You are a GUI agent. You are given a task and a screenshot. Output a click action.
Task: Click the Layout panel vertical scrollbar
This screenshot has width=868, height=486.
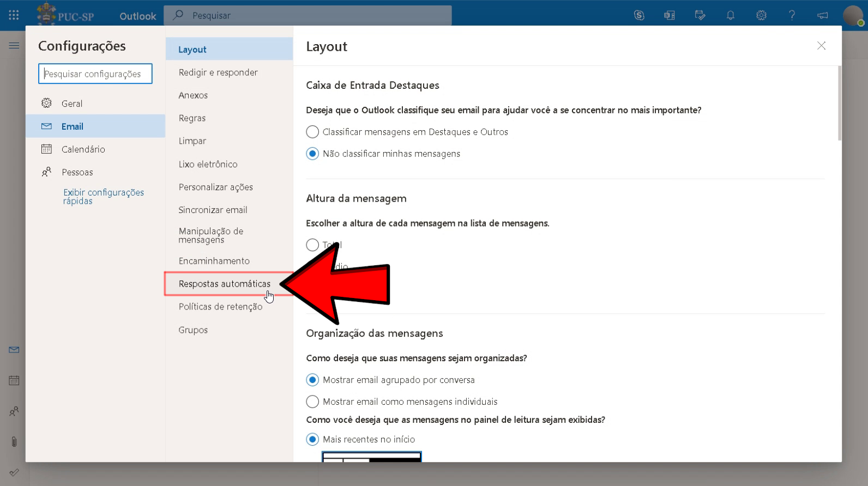coord(840,104)
